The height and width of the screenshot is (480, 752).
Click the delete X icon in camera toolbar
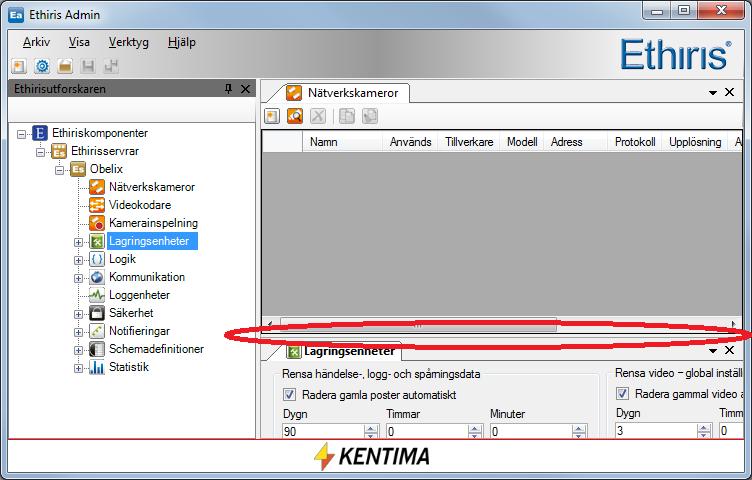point(318,116)
